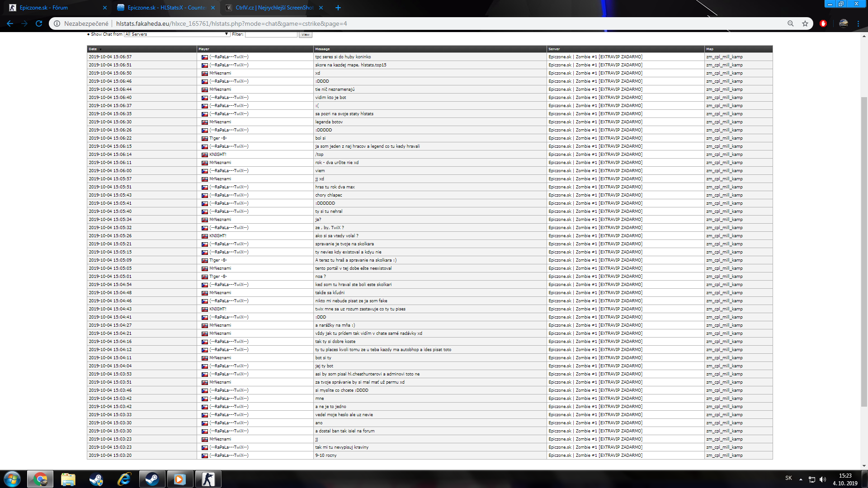The height and width of the screenshot is (488, 868).
Task: Open the AdBlock extension icon
Action: pyautogui.click(x=823, y=23)
